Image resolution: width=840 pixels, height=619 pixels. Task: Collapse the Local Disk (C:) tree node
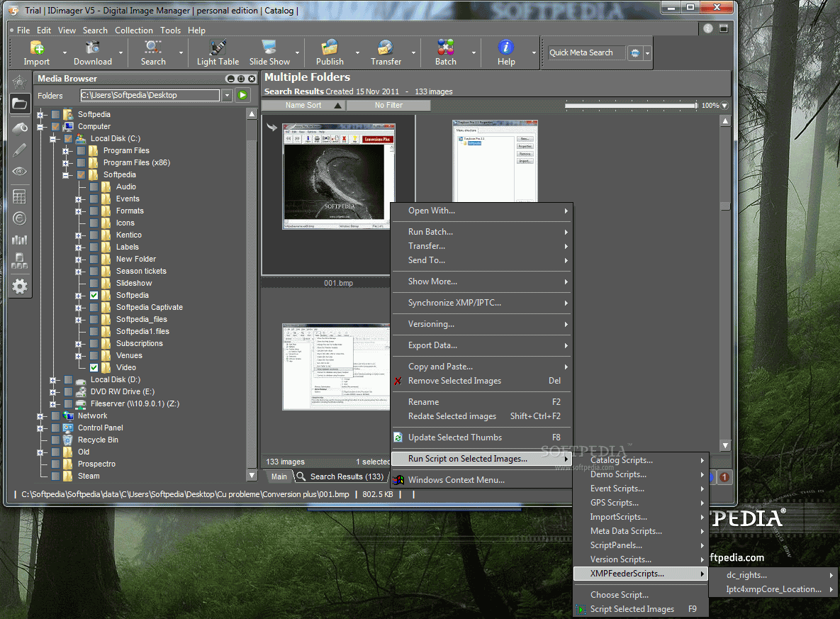point(52,139)
